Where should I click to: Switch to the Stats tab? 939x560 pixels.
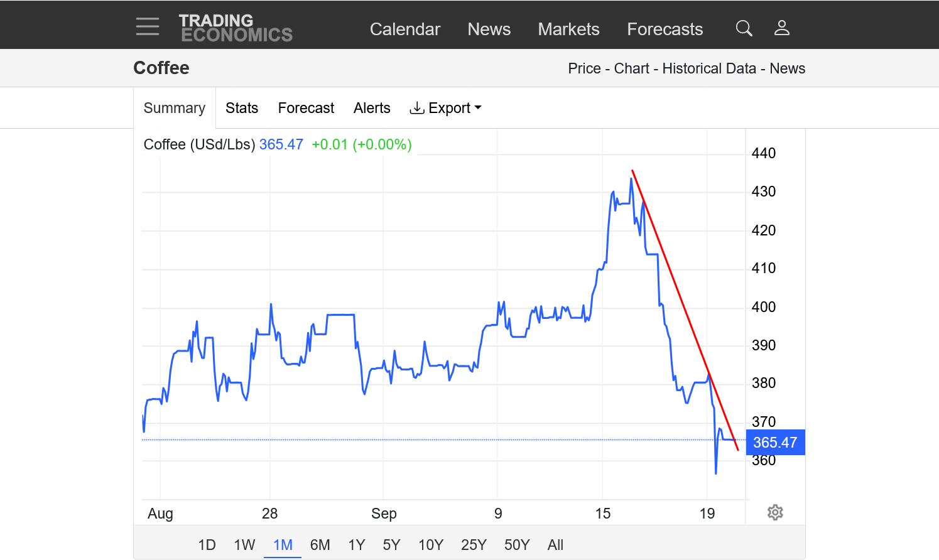point(242,108)
